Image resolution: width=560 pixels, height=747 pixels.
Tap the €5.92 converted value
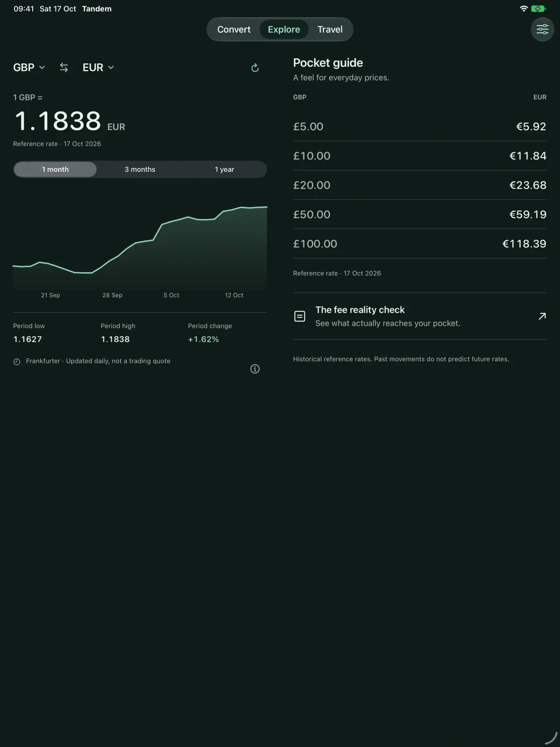[x=531, y=127]
